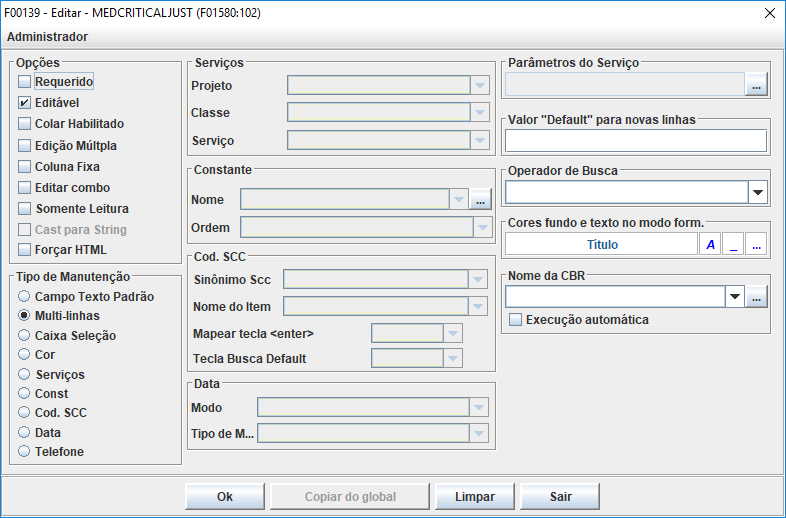Open the Constante Nome ellipsis browse button
786x518 pixels.
(x=481, y=200)
